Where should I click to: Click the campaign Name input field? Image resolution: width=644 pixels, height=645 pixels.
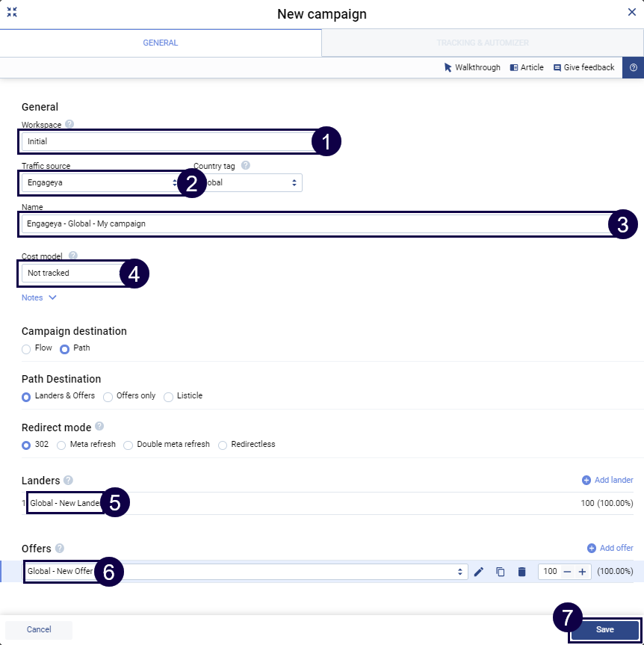314,223
